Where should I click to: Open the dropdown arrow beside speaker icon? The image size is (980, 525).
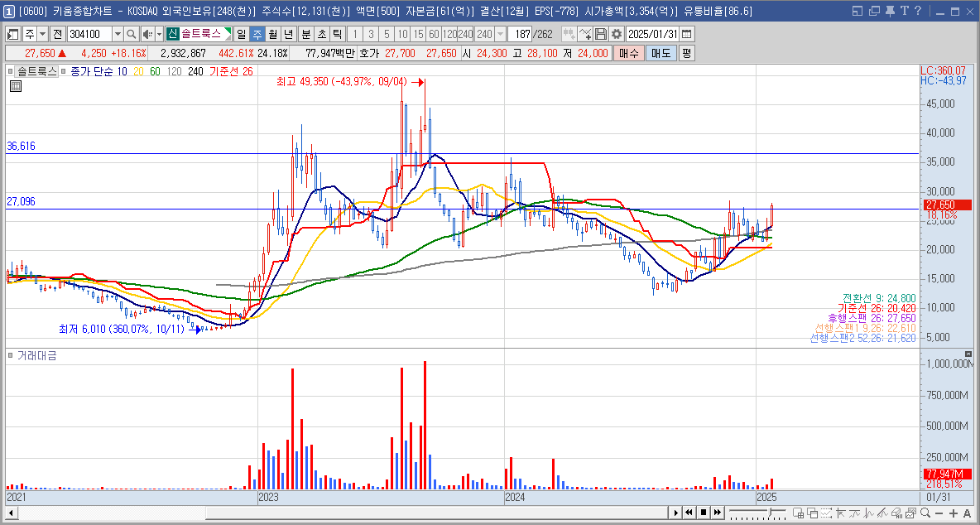pyautogui.click(x=160, y=34)
